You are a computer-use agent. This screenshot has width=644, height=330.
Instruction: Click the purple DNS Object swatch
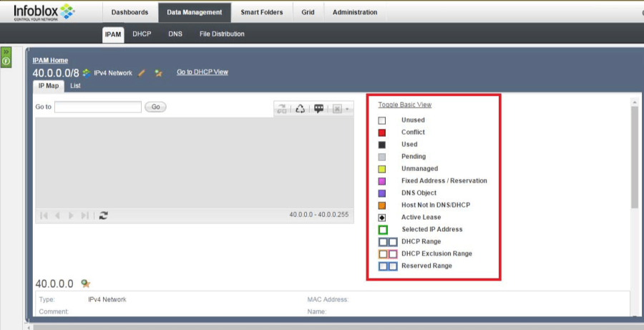click(x=382, y=193)
